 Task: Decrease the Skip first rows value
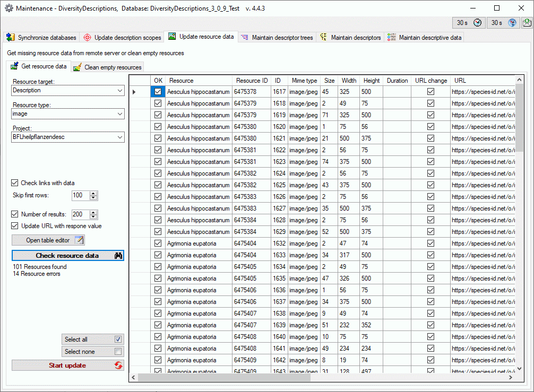93,198
